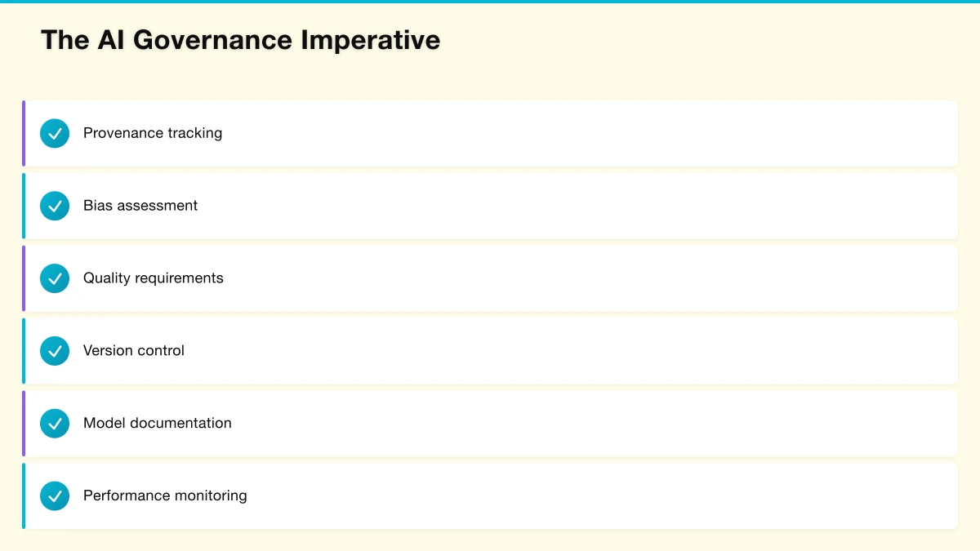Click the "Model documentation" text
980x551 pixels.
[x=158, y=424]
